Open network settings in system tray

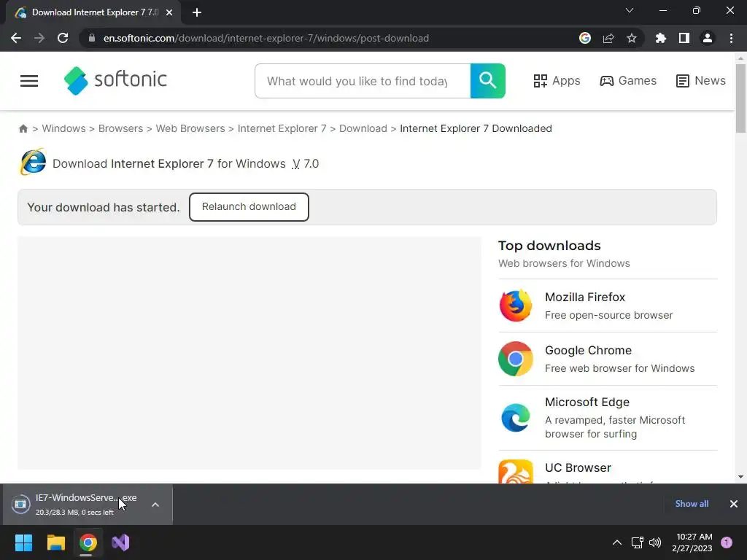[x=637, y=542]
